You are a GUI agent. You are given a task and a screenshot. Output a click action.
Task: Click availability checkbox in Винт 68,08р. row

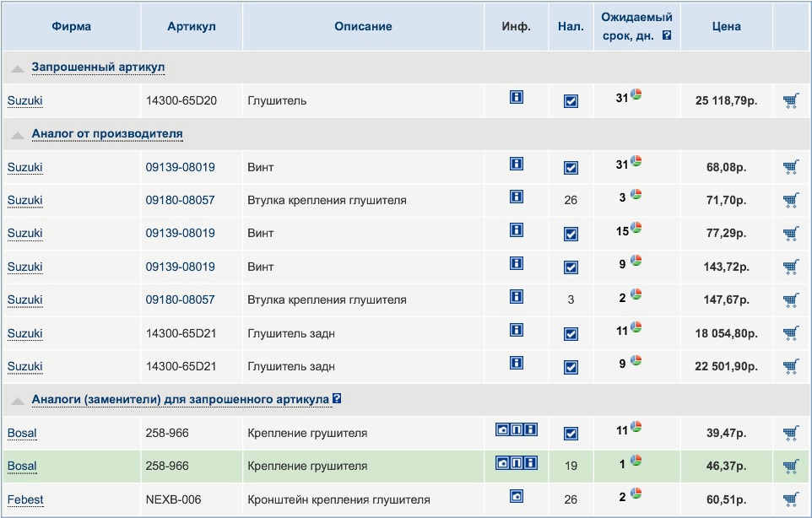[571, 168]
